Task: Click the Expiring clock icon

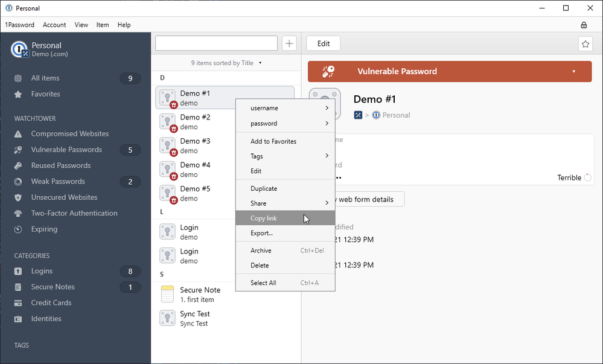Action: [x=18, y=229]
